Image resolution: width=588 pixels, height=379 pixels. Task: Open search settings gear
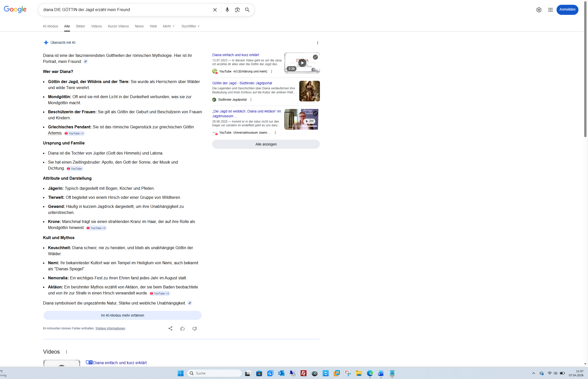[539, 10]
